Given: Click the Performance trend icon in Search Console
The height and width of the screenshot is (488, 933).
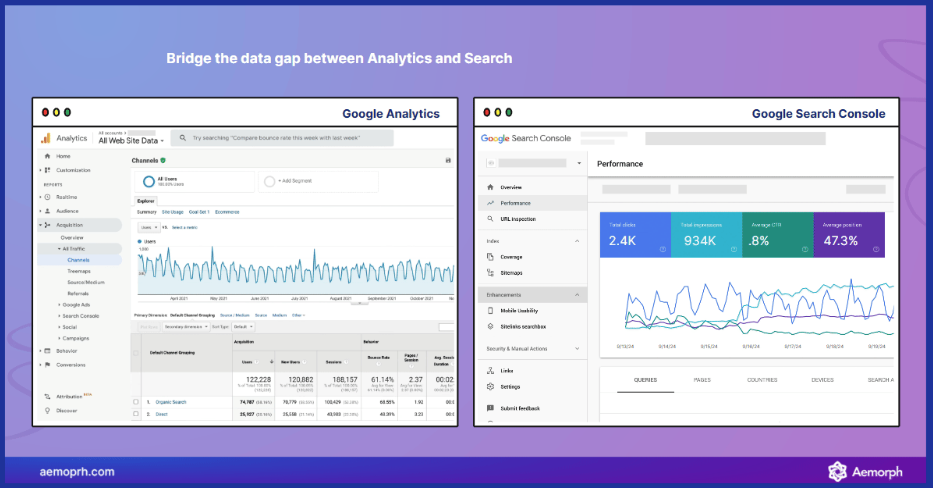Looking at the screenshot, I should point(490,203).
